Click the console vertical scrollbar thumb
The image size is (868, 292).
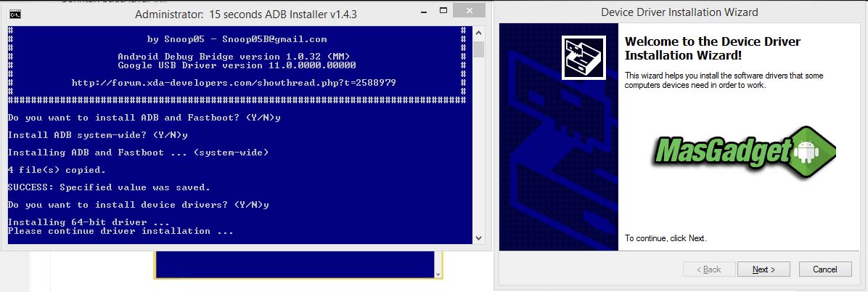coord(479,49)
